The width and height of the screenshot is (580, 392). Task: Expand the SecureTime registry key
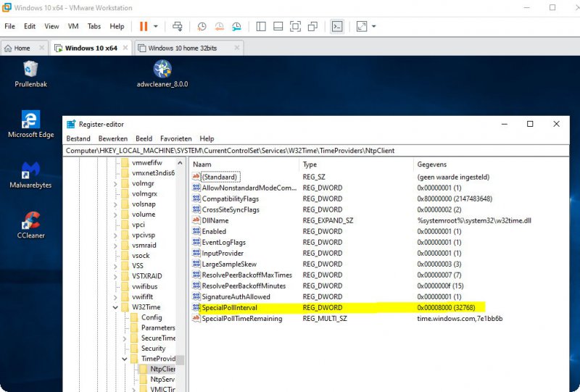coord(125,338)
